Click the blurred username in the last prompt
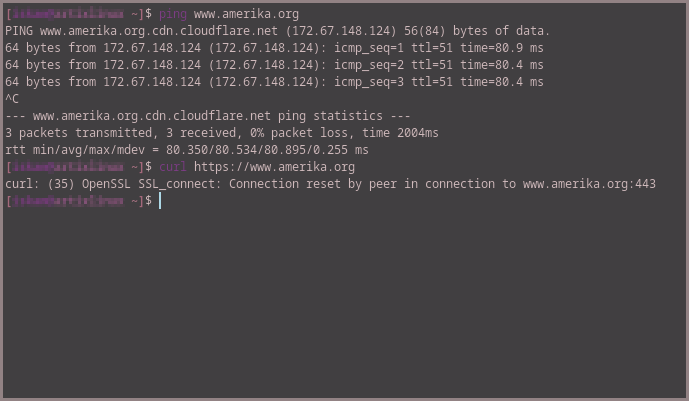This screenshot has width=689, height=401. tap(67, 201)
